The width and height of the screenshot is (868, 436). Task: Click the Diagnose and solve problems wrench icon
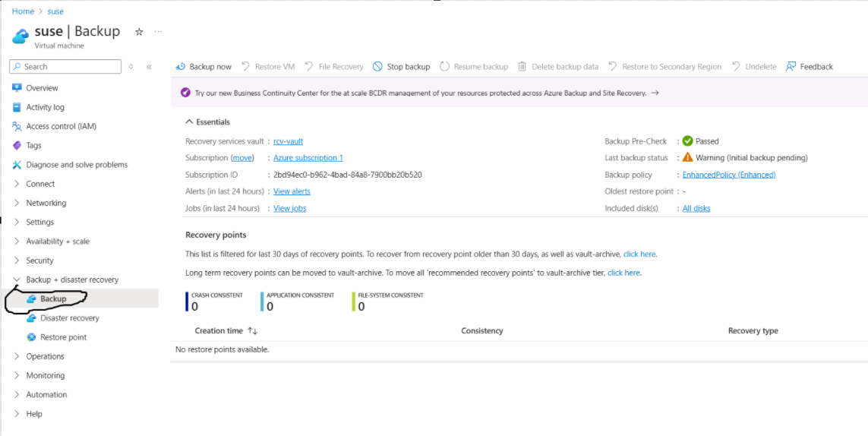point(17,165)
